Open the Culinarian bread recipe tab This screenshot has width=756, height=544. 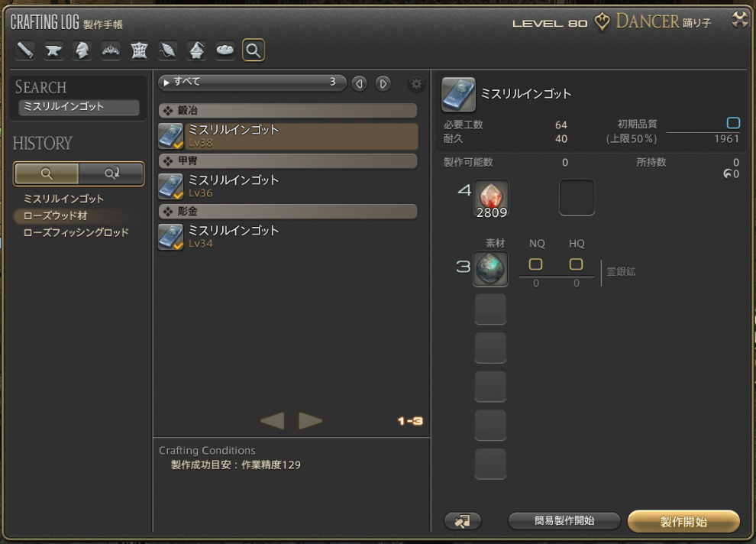click(x=225, y=50)
